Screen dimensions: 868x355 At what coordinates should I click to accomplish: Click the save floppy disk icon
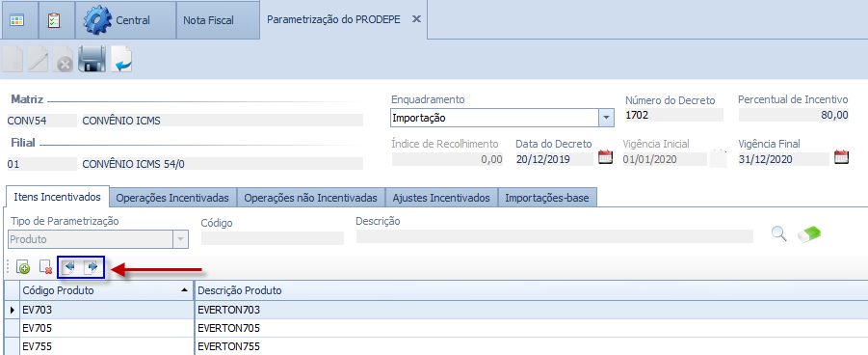[x=92, y=59]
